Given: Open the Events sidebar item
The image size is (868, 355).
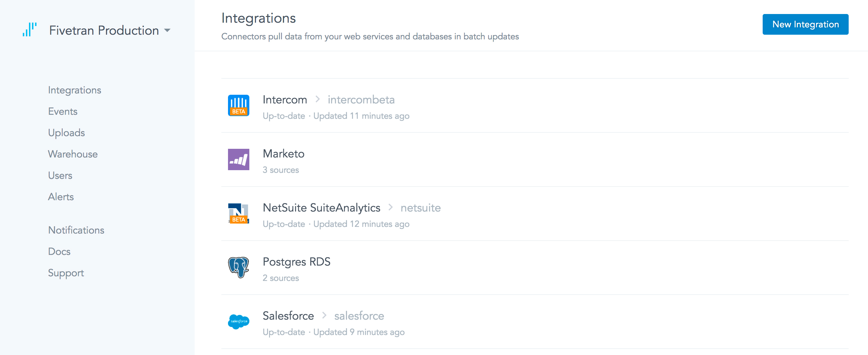Looking at the screenshot, I should point(63,111).
